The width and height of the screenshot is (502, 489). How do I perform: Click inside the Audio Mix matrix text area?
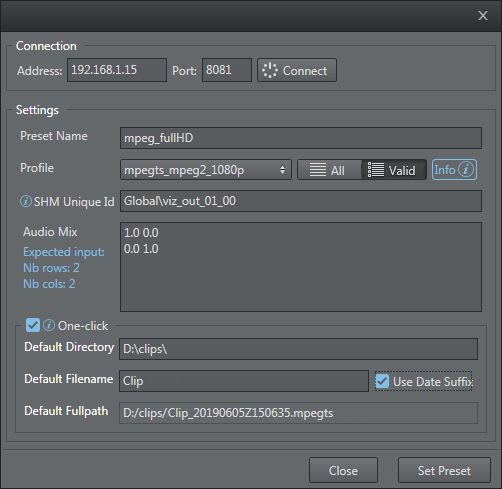pos(301,267)
